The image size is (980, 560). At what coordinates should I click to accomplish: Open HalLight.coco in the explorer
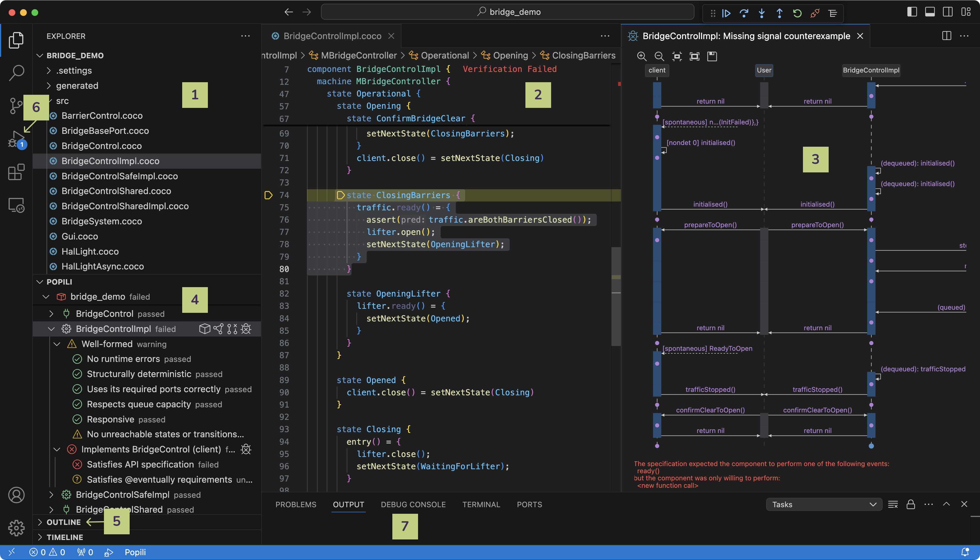tap(90, 251)
